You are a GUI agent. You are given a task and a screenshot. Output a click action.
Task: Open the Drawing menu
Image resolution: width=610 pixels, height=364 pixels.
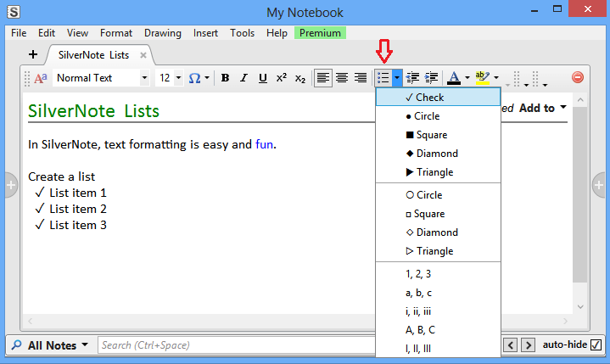[163, 33]
